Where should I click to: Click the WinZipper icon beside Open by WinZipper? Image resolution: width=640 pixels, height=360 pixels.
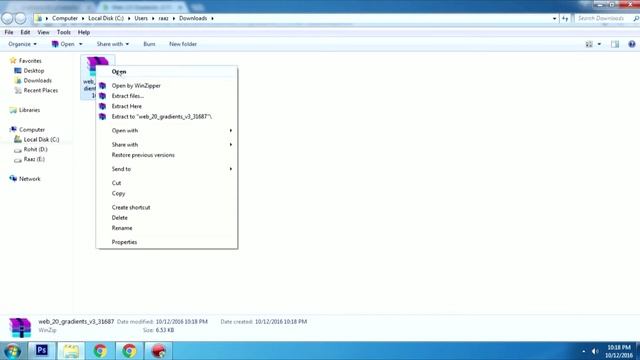(102, 86)
